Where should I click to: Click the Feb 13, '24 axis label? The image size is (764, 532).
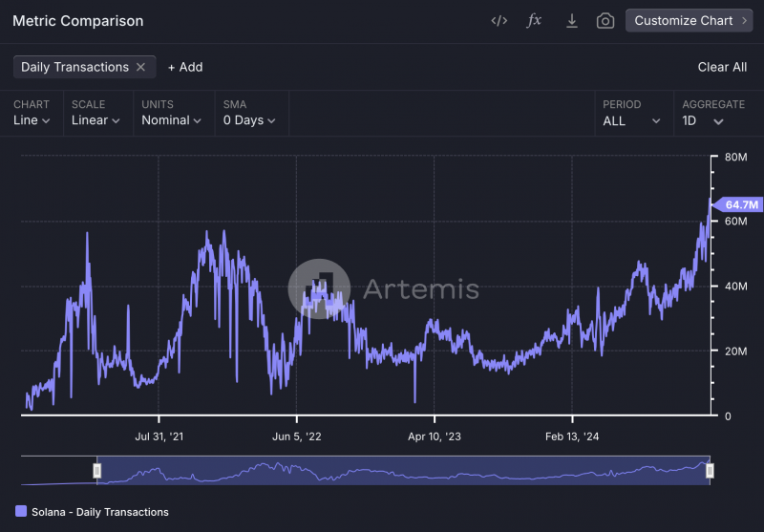pyautogui.click(x=572, y=436)
